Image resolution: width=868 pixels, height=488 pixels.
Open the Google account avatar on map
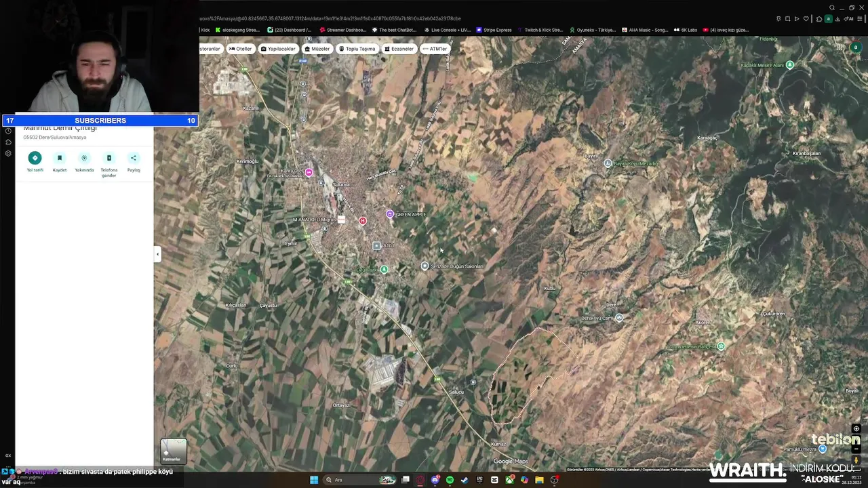click(x=857, y=47)
